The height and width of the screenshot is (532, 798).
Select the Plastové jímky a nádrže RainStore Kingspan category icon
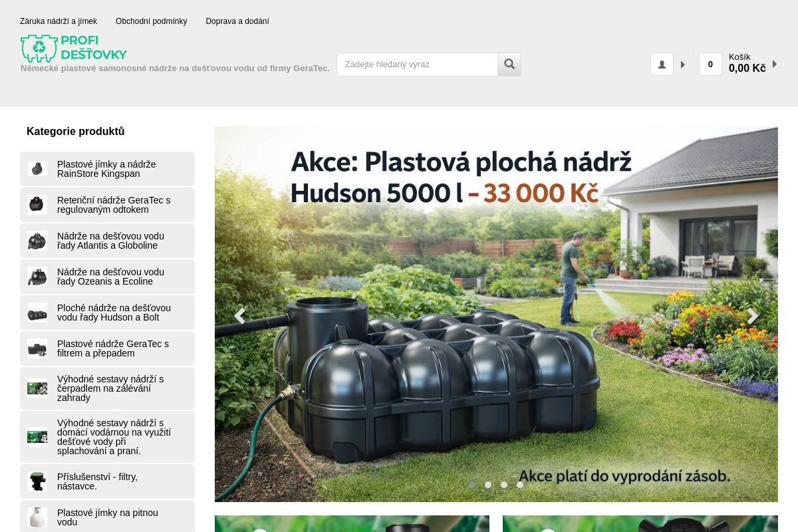[37, 169]
